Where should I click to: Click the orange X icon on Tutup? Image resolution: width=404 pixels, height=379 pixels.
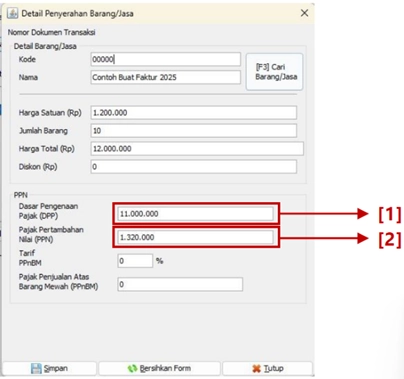pyautogui.click(x=256, y=368)
